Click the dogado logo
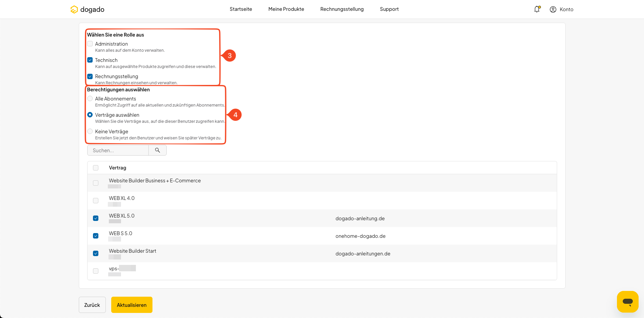 [87, 9]
